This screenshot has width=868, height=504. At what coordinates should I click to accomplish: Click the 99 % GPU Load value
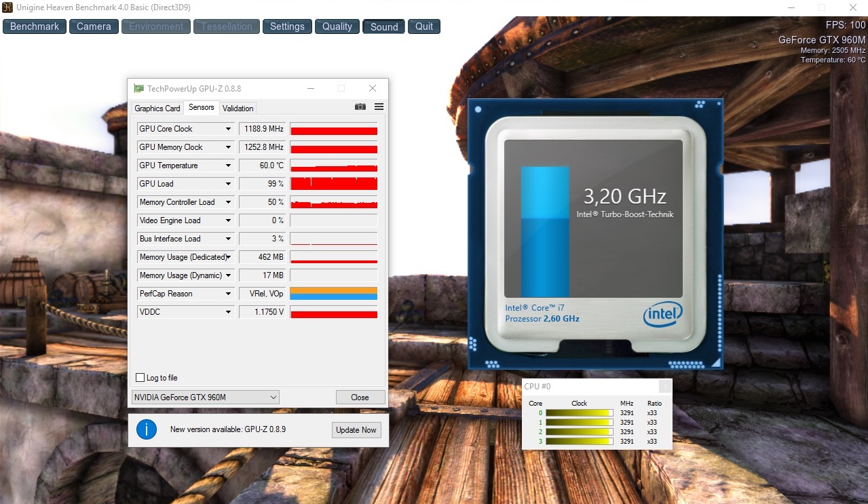pyautogui.click(x=263, y=184)
